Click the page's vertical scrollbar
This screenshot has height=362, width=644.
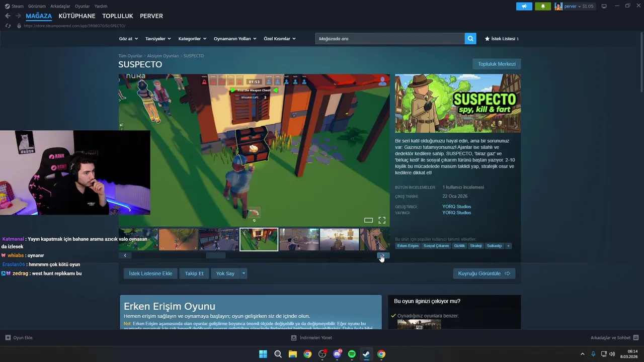pos(641,63)
